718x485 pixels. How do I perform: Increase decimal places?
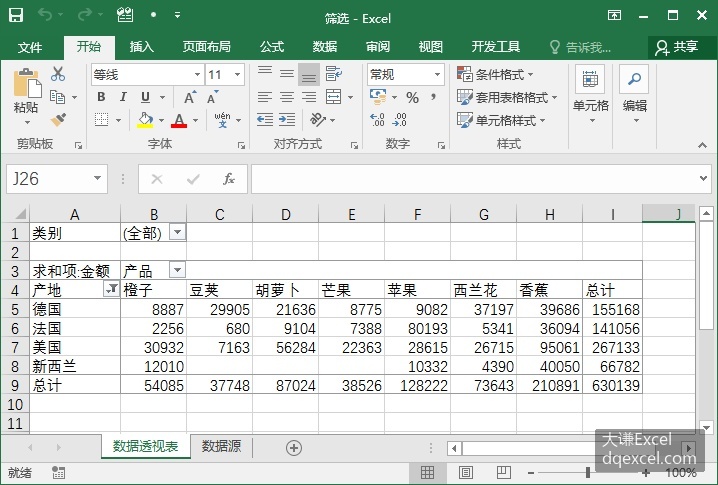378,120
